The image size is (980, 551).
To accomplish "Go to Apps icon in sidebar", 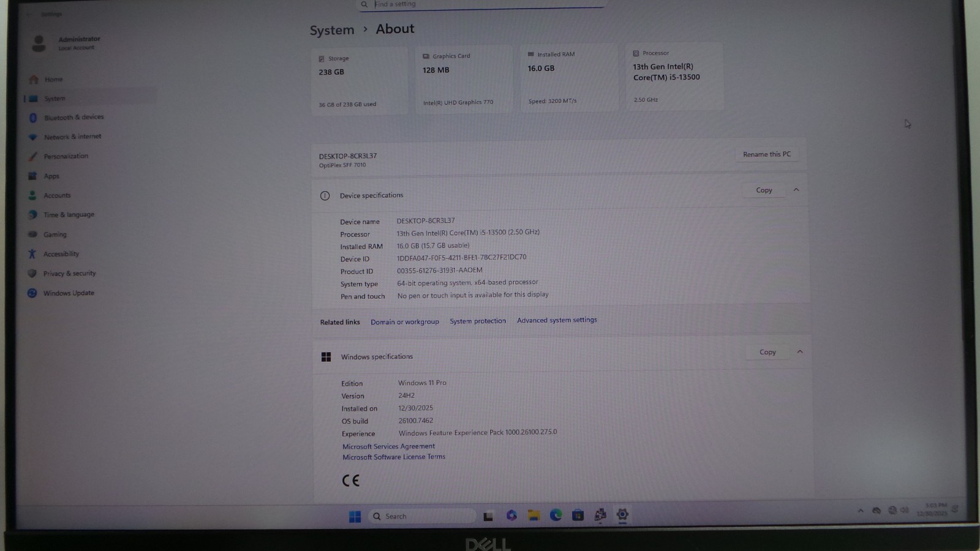I will 32,176.
